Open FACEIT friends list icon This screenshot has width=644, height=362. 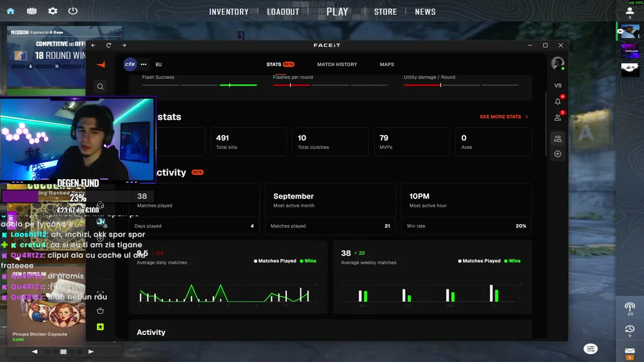[557, 118]
